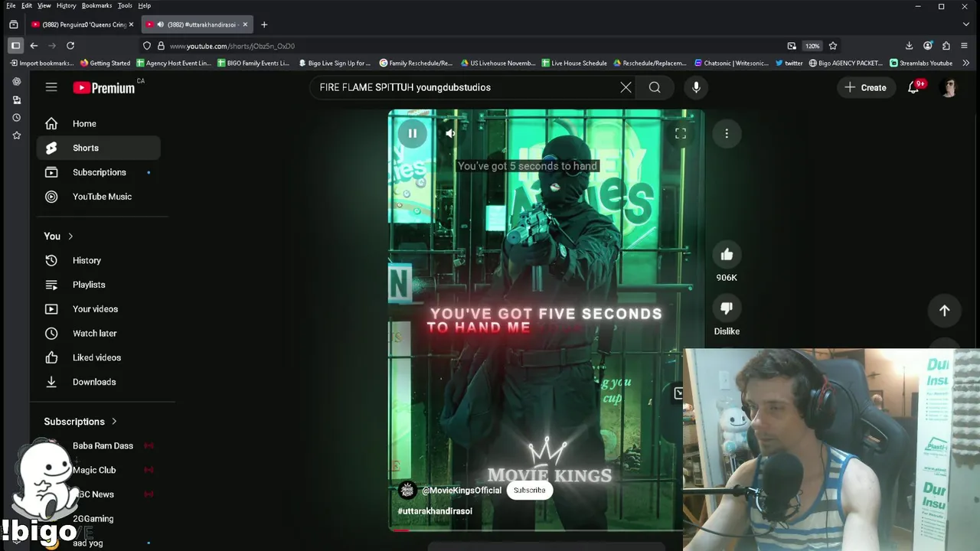The image size is (980, 551).
Task: Open Firefox View recent browsing icon
Action: 13,24
